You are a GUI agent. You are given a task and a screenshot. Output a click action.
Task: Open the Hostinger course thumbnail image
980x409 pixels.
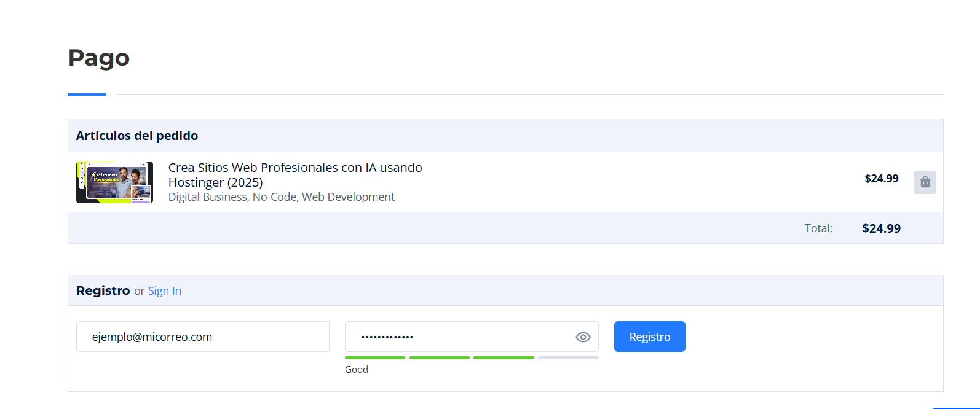tap(114, 182)
